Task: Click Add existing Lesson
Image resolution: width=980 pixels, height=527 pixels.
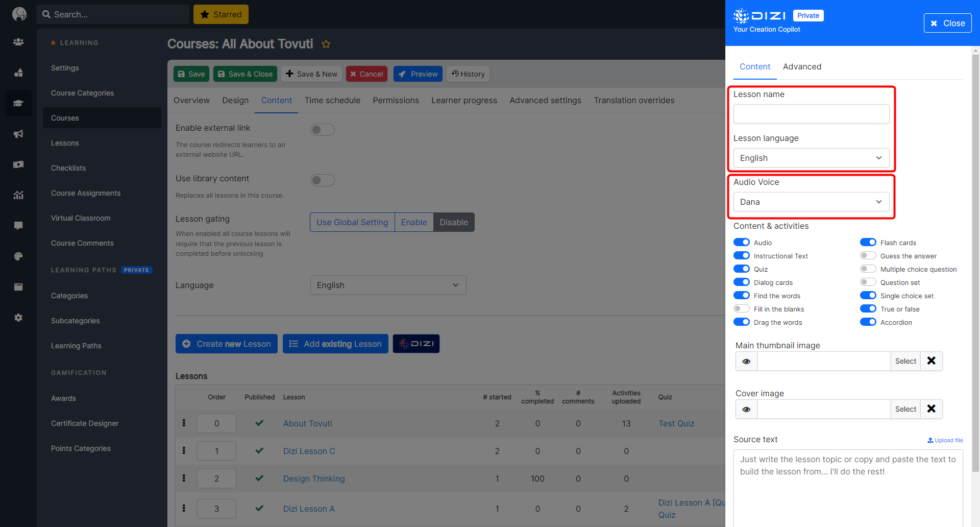Action: 335,344
